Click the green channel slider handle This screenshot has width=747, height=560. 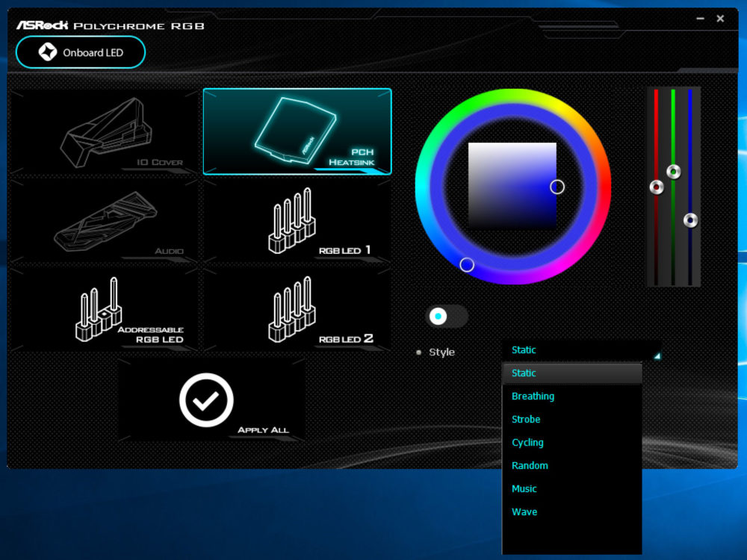tap(673, 172)
